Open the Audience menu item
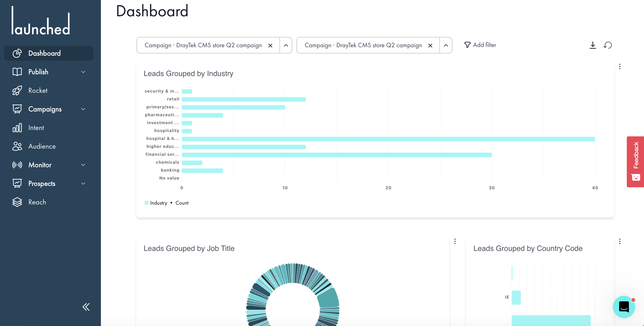644x326 pixels. (49, 146)
